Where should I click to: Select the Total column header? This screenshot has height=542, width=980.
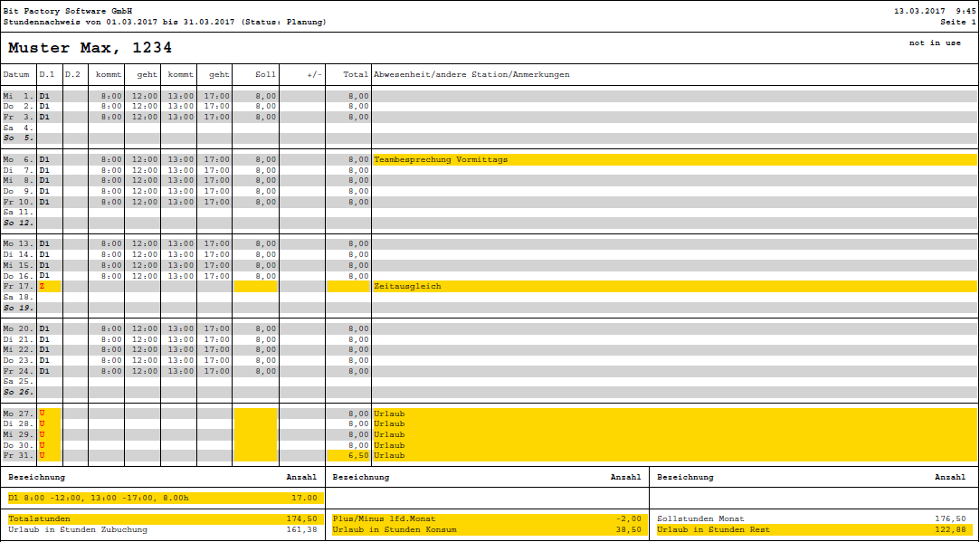pos(356,74)
